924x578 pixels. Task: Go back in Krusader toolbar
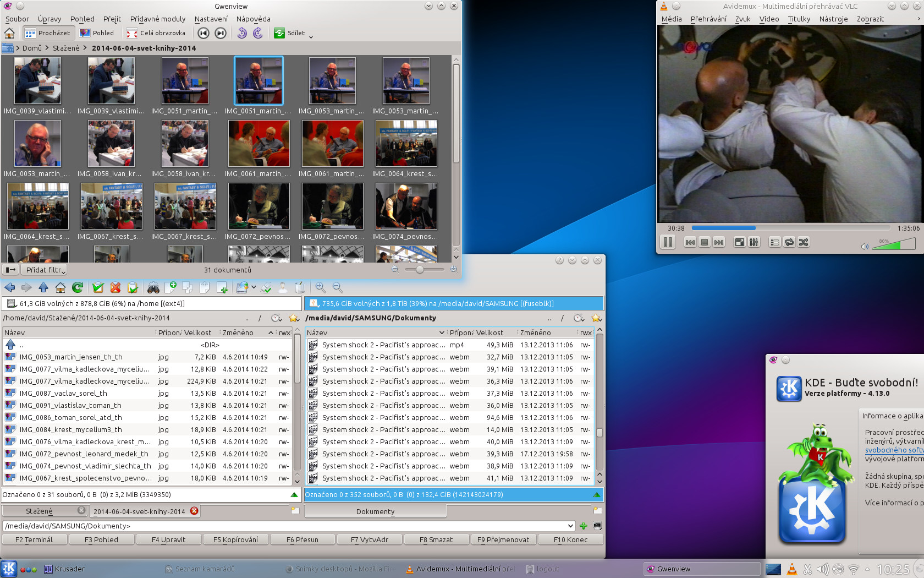[x=9, y=287]
